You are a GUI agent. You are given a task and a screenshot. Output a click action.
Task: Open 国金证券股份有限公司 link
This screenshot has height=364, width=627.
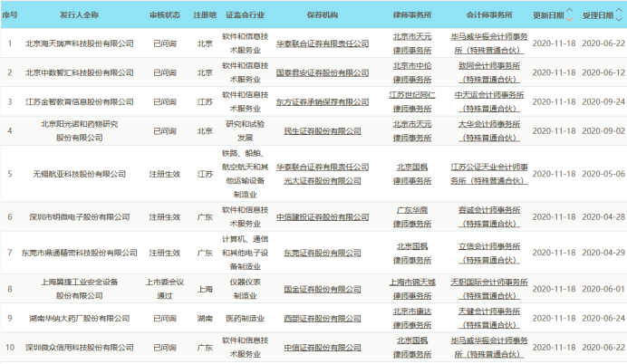323,289
